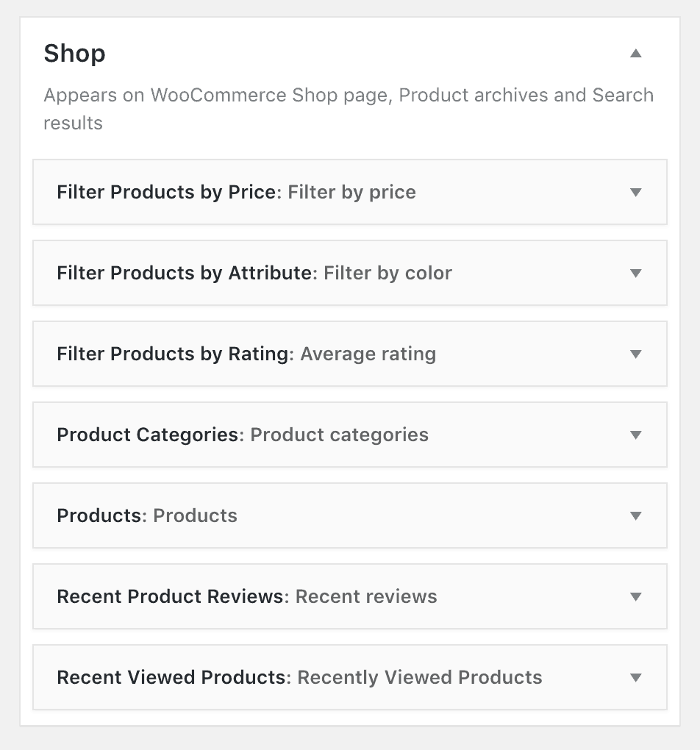Select the 'Filter by color' subtitle text

pos(387,273)
